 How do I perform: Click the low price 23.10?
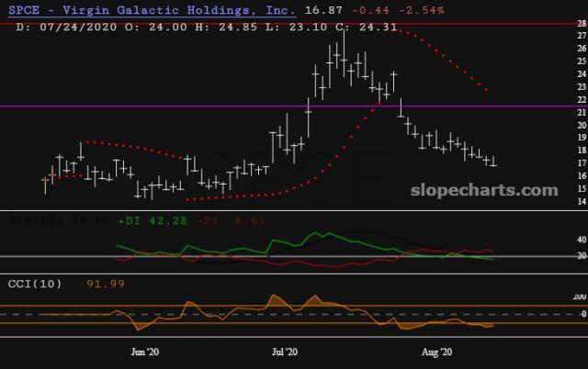[308, 27]
